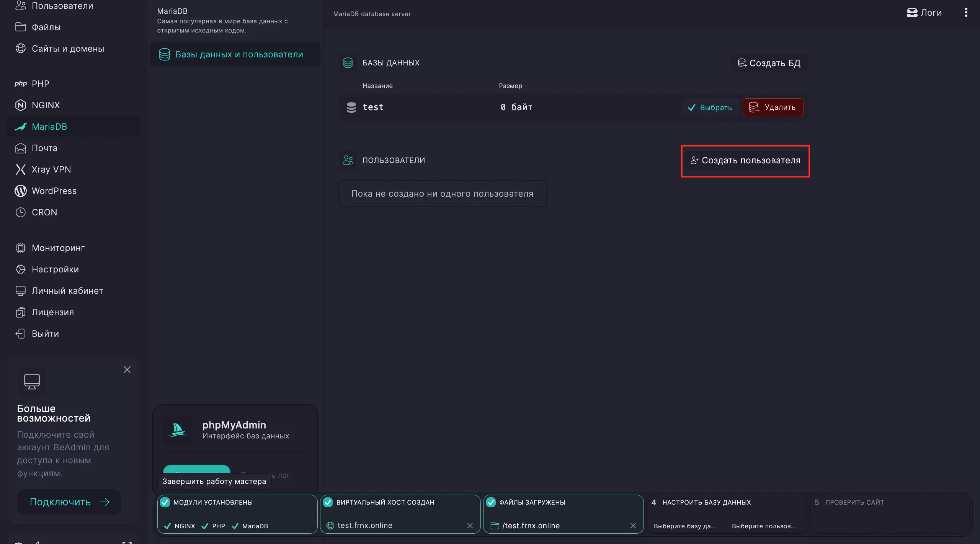Screen dimensions: 980x544
Task: Click Удалить to delete the test database
Action: [773, 107]
